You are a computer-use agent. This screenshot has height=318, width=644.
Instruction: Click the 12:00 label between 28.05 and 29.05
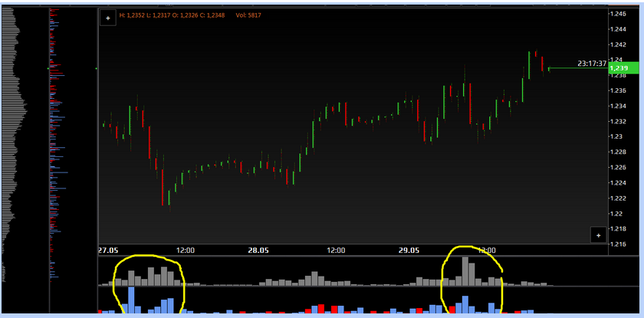336,251
